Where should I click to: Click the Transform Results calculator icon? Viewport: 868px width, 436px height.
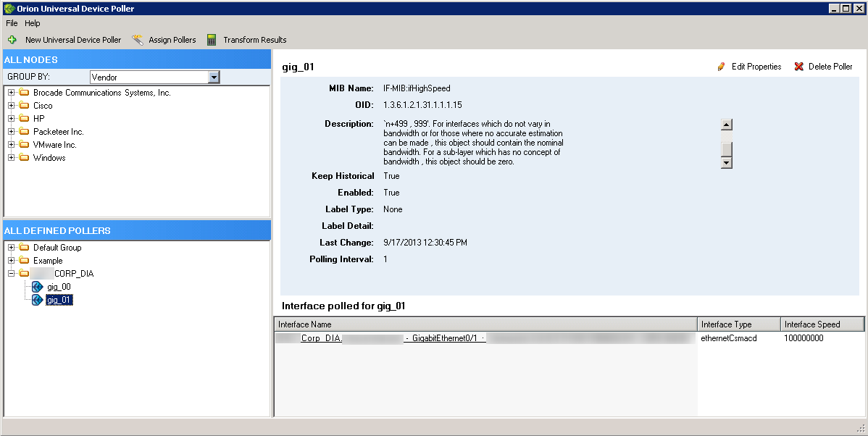[x=211, y=40]
